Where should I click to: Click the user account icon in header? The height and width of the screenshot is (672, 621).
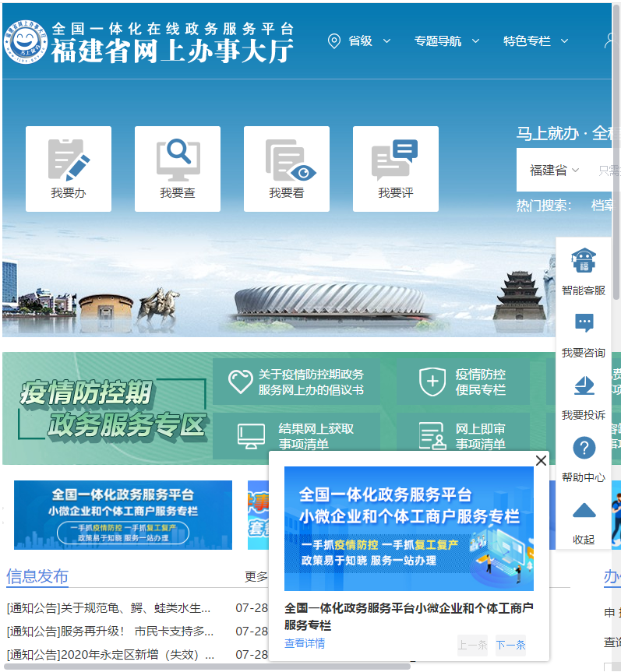(608, 41)
